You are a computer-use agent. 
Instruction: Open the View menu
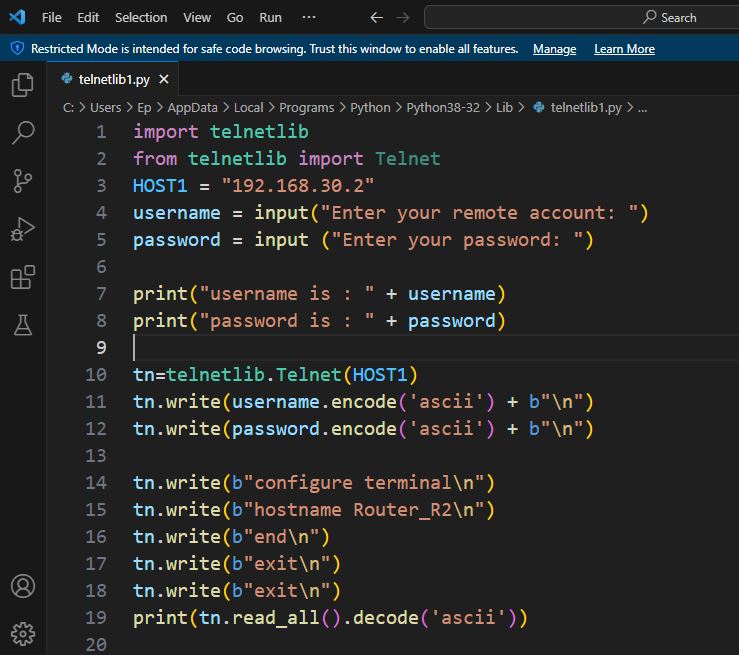pyautogui.click(x=197, y=17)
